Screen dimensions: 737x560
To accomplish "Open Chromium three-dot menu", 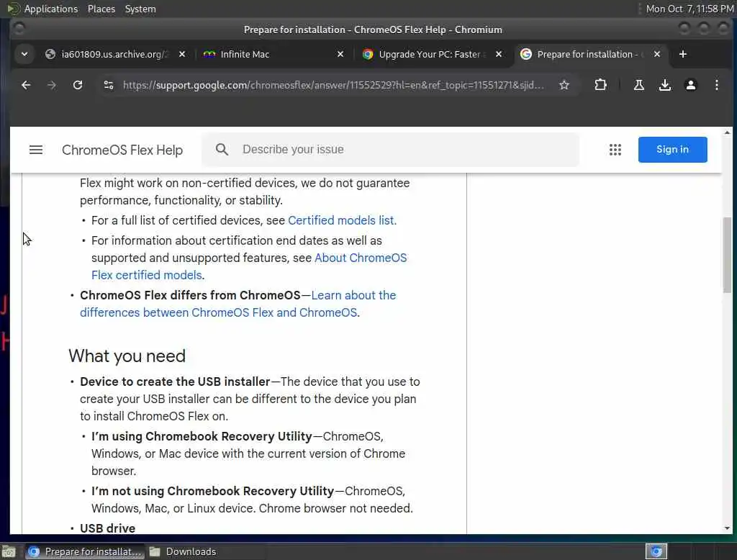I will coord(716,85).
